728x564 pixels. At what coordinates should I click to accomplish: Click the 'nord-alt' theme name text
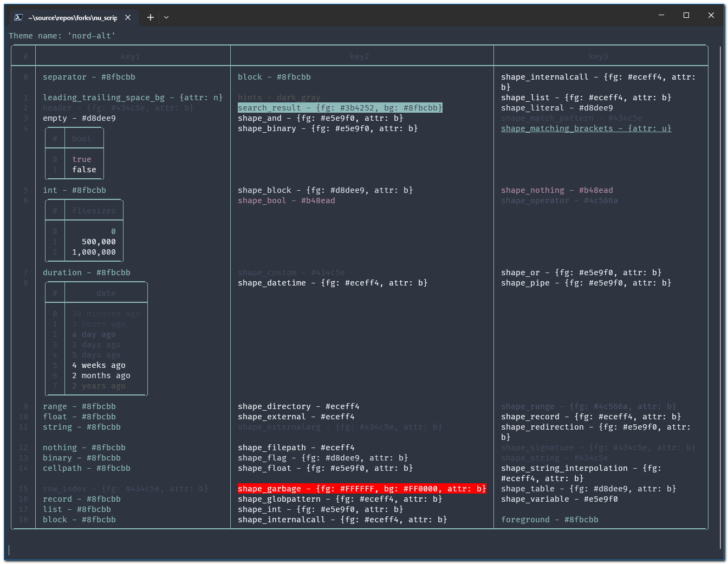click(92, 36)
